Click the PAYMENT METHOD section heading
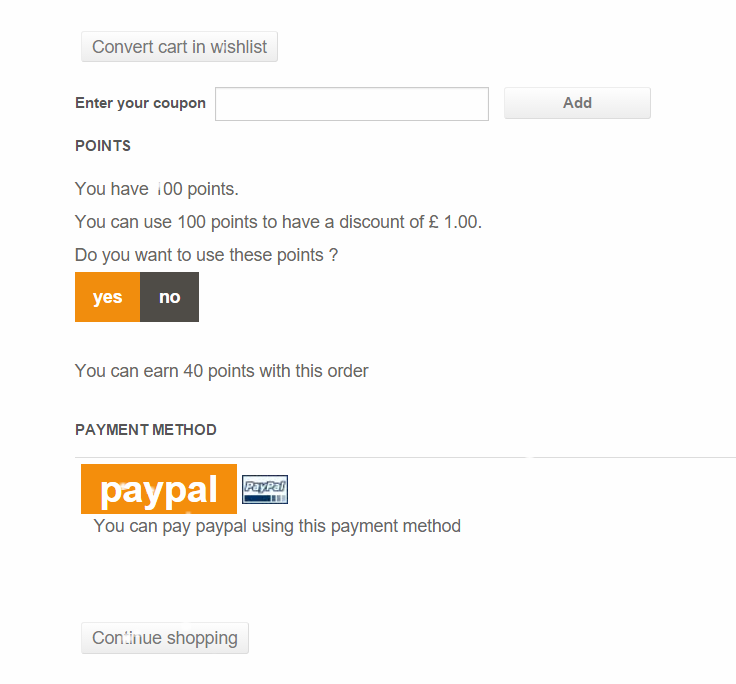 pos(146,430)
